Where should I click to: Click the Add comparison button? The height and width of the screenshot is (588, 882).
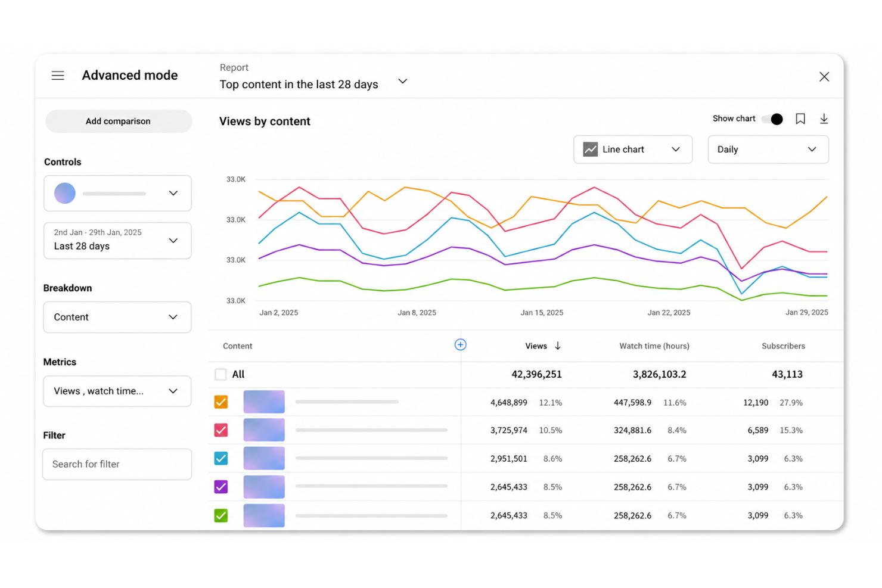tap(119, 121)
